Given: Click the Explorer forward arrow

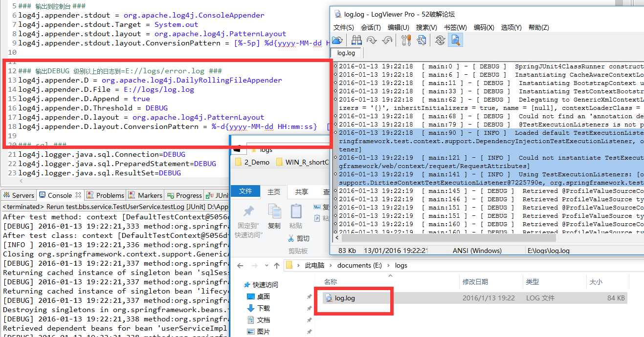Looking at the screenshot, I should (x=254, y=266).
